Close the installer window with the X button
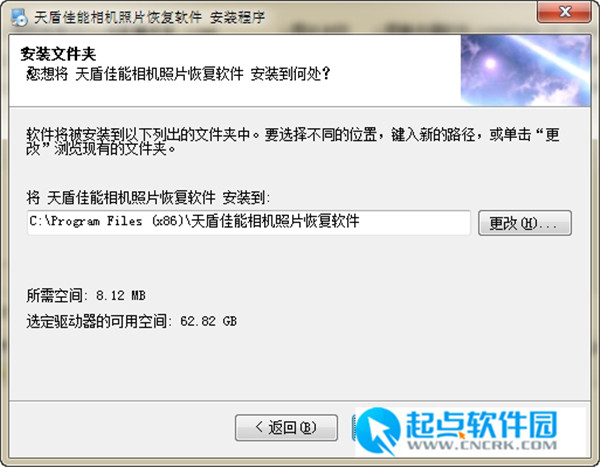 pyautogui.click(x=564, y=12)
